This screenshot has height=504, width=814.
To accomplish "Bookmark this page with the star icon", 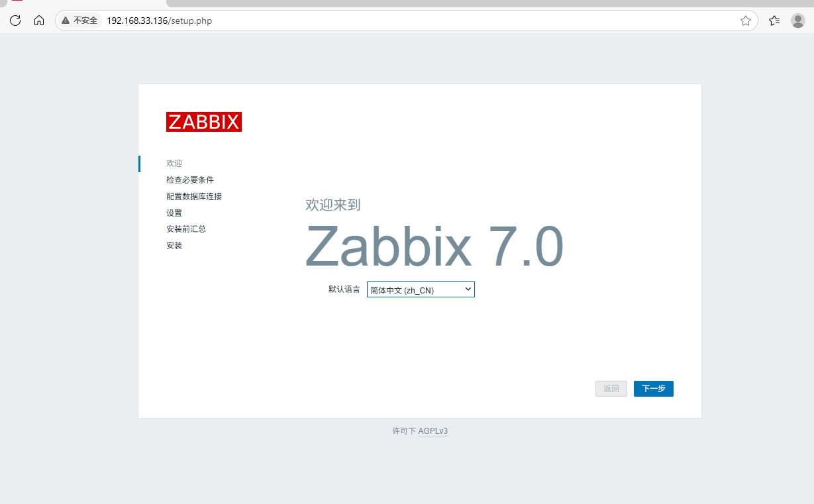I will [x=746, y=21].
